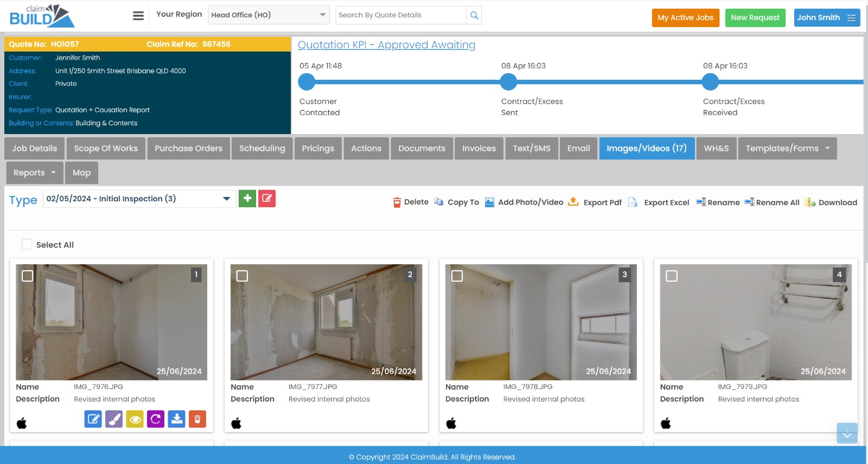The image size is (868, 464).
Task: Open the hamburger menu
Action: [138, 16]
